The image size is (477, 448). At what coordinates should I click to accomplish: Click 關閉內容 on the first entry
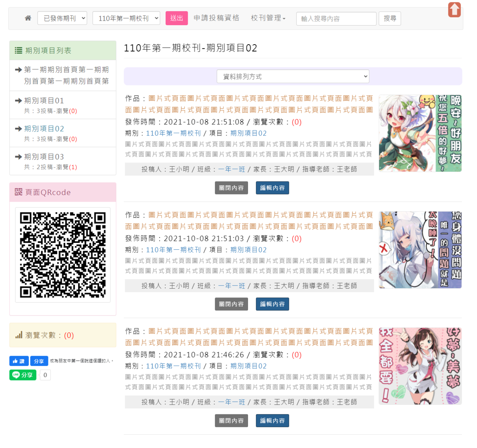click(x=231, y=188)
